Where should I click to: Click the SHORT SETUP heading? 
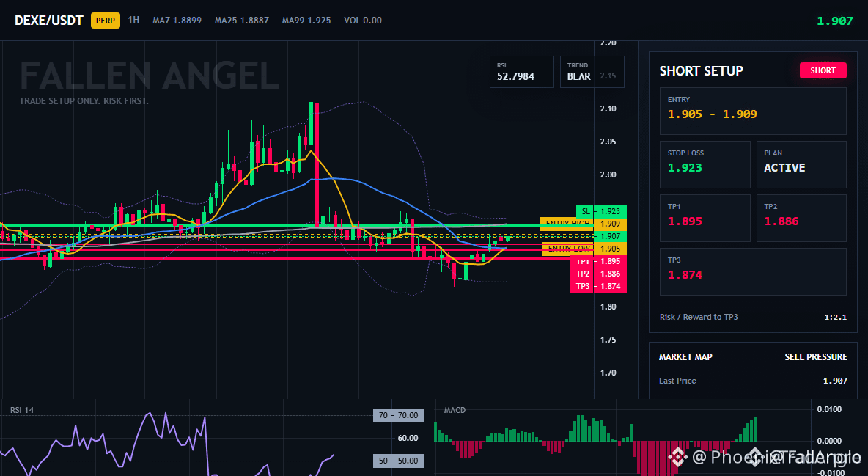[x=701, y=71]
